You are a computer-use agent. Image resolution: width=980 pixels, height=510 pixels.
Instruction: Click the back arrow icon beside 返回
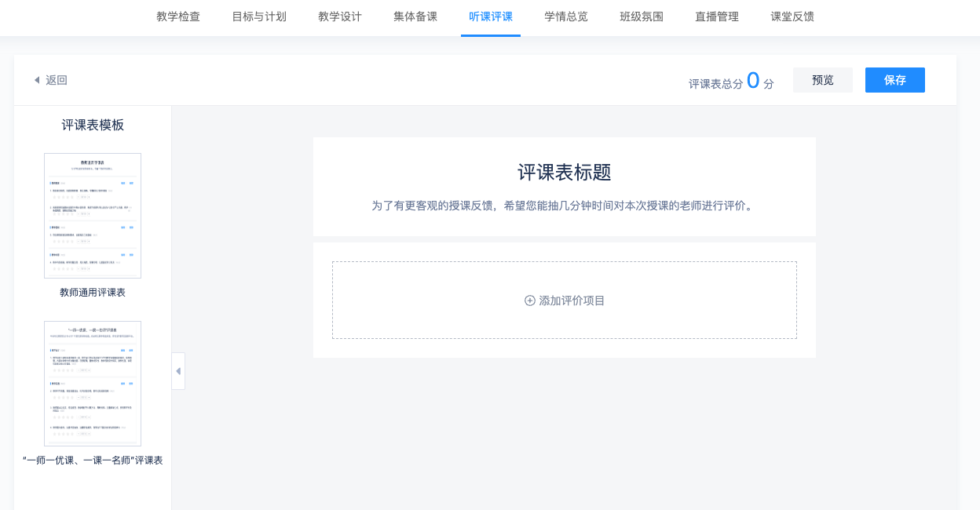36,80
